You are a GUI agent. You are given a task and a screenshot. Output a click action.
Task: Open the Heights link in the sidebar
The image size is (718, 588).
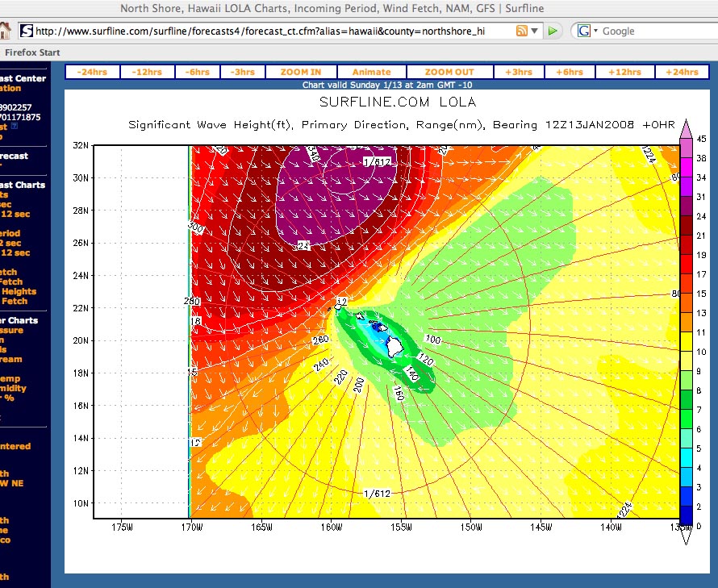coord(19,291)
